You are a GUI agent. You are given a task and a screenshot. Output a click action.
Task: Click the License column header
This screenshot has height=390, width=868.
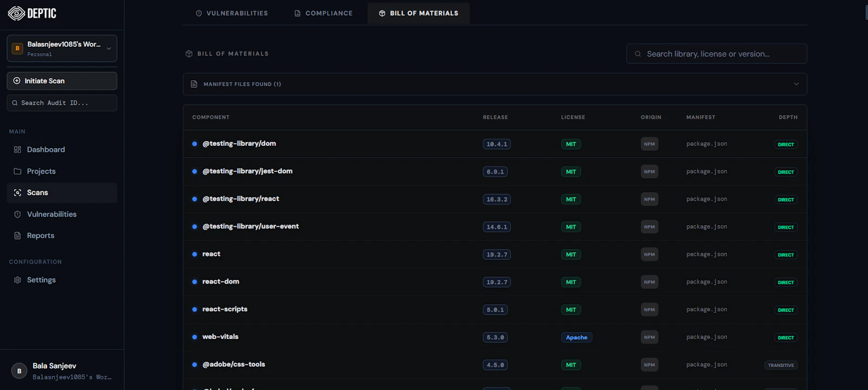pyautogui.click(x=573, y=117)
